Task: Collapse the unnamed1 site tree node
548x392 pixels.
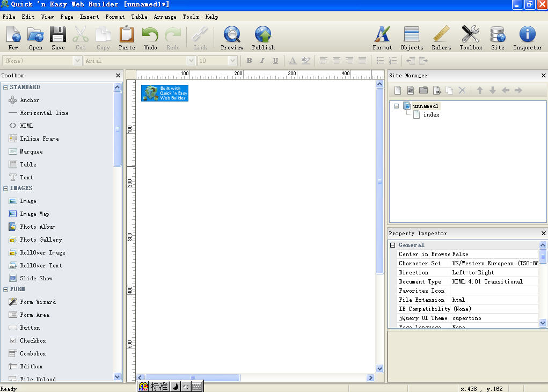Action: coord(396,106)
